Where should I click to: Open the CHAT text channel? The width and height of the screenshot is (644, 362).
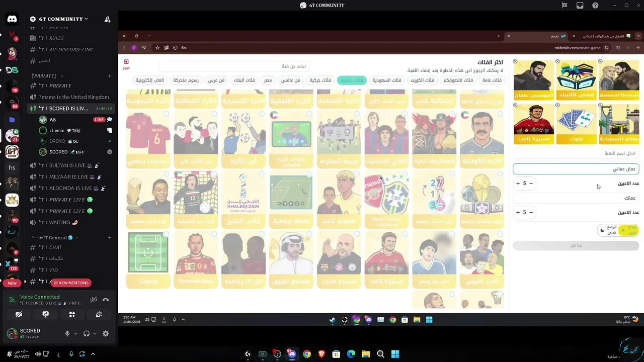(x=70, y=247)
